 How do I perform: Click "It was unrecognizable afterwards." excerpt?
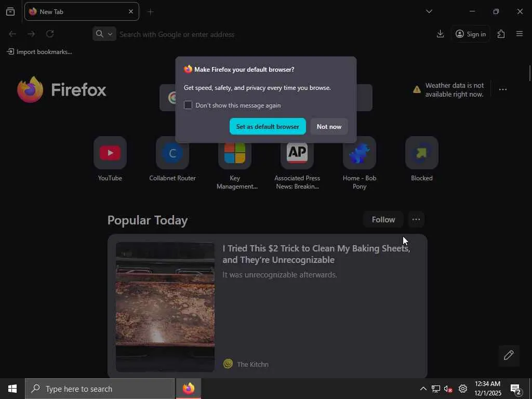[280, 275]
